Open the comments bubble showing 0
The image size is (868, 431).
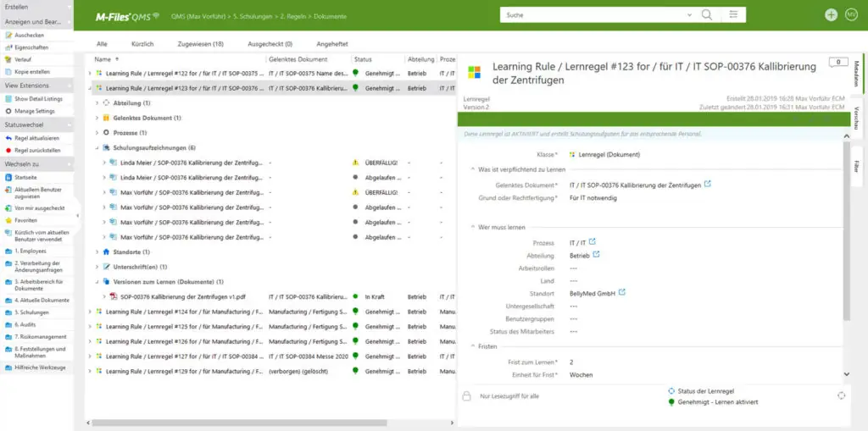click(x=838, y=63)
